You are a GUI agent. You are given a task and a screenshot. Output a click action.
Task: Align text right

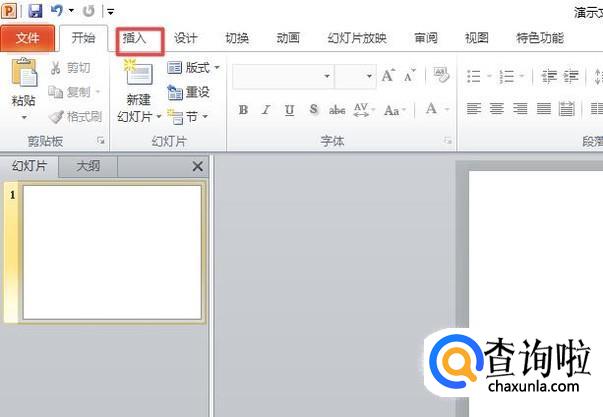520,109
